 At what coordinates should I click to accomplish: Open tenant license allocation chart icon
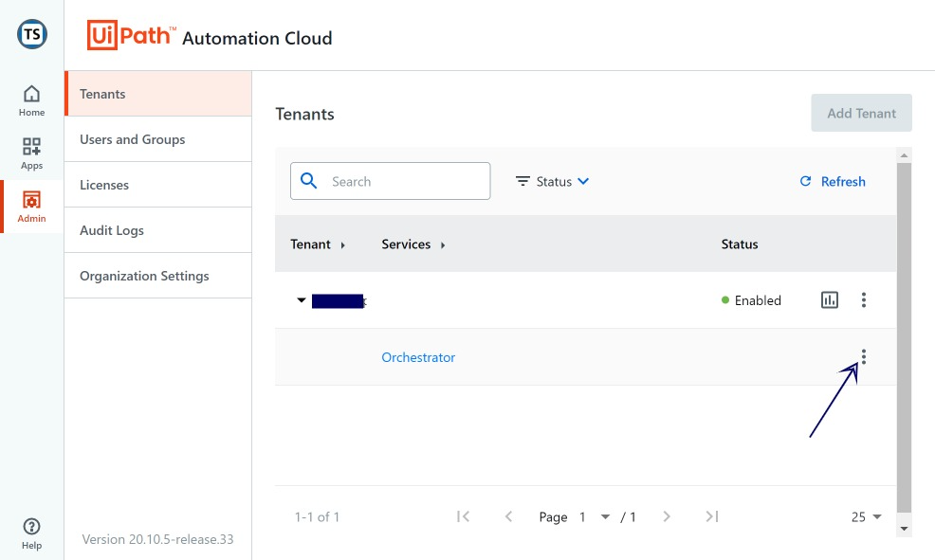pyautogui.click(x=830, y=299)
